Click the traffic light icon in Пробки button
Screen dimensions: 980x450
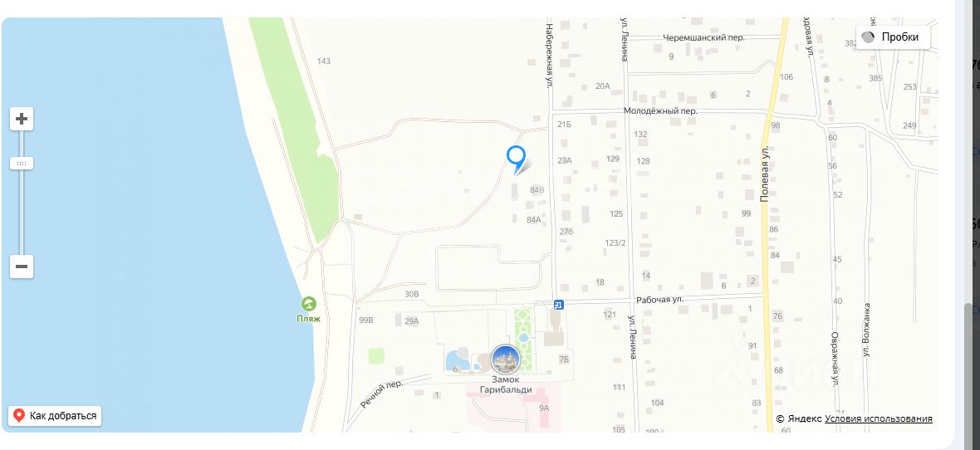868,37
